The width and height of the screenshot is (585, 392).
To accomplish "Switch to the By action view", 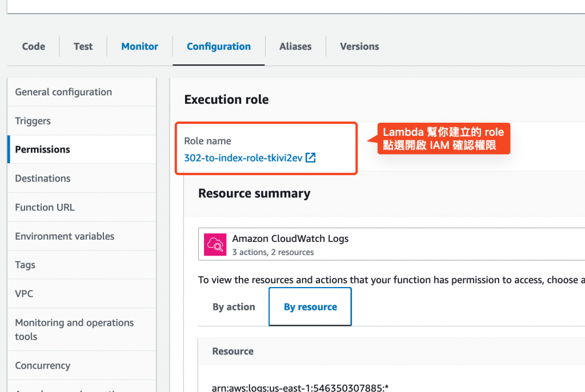I will pos(234,307).
